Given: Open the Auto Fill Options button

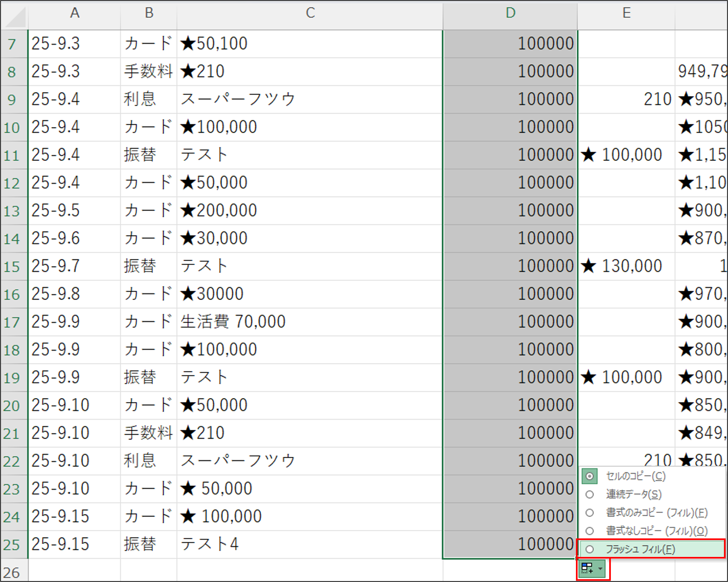Looking at the screenshot, I should coord(588,568).
